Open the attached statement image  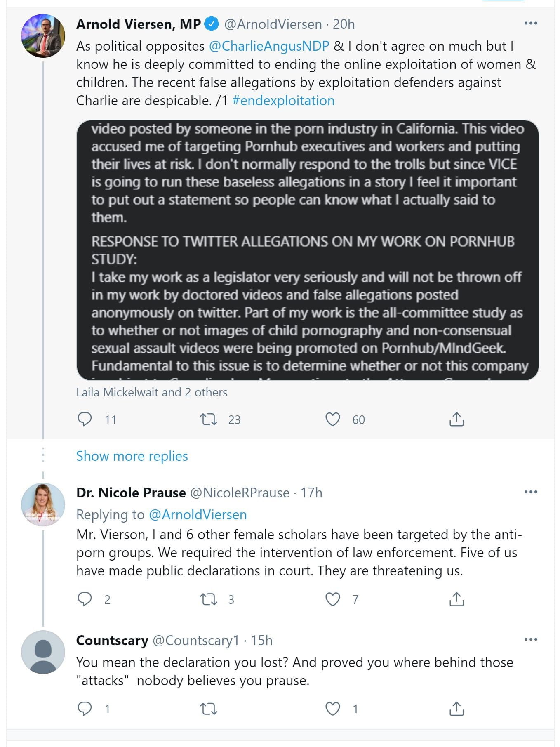308,250
